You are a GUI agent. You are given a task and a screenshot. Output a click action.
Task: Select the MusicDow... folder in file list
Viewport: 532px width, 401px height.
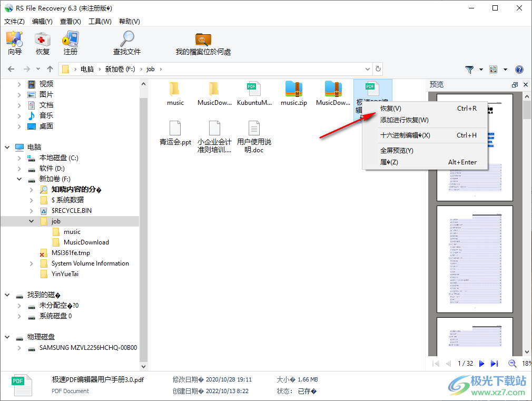(214, 94)
